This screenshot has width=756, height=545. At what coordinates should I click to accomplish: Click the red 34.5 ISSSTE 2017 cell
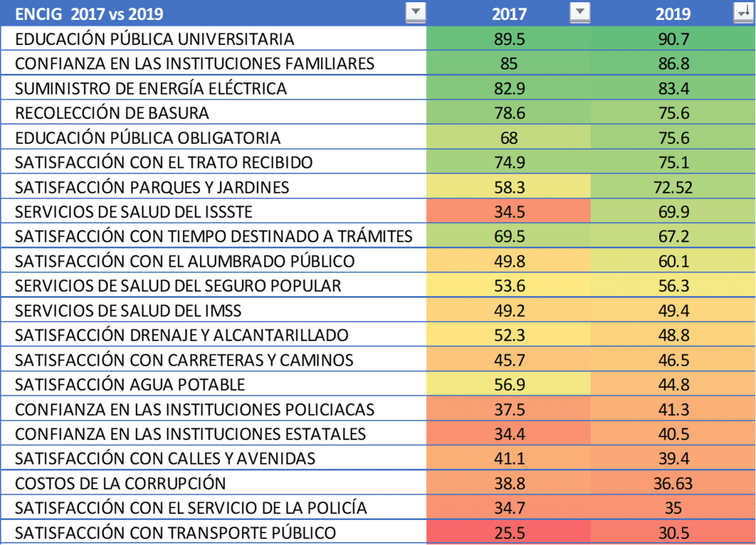coord(509,212)
